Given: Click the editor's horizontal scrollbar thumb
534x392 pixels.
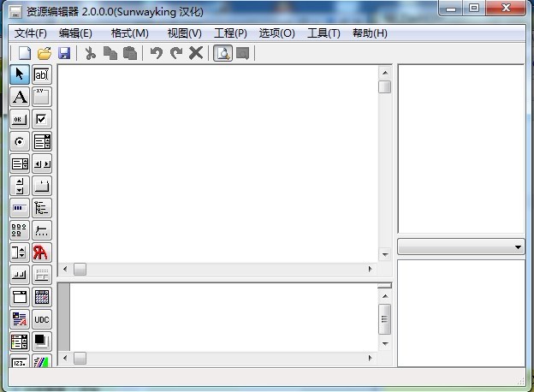Looking at the screenshot, I should [x=80, y=269].
